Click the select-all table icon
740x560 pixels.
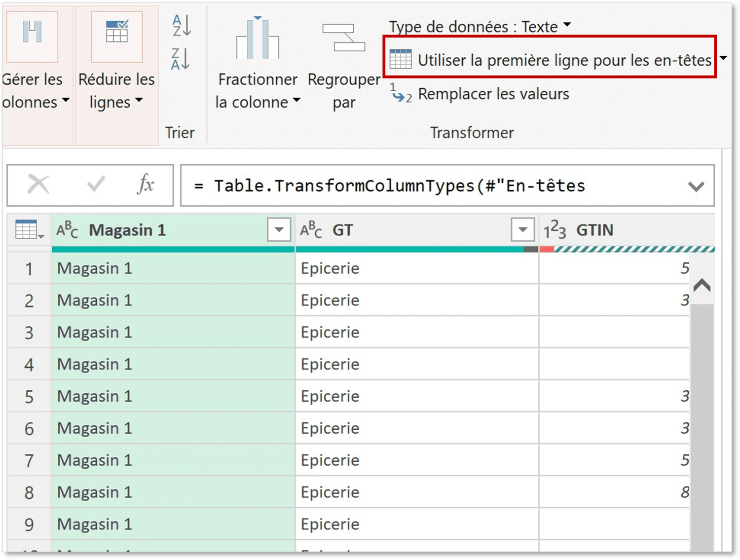point(26,229)
